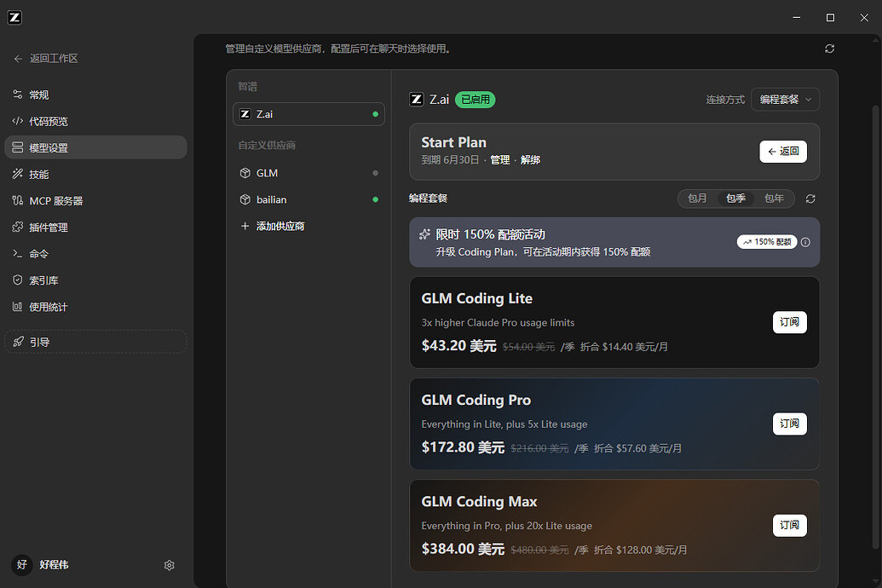Click the '$172.80 美元' Pro price text
Screen dimensions: 882x588
click(463, 447)
